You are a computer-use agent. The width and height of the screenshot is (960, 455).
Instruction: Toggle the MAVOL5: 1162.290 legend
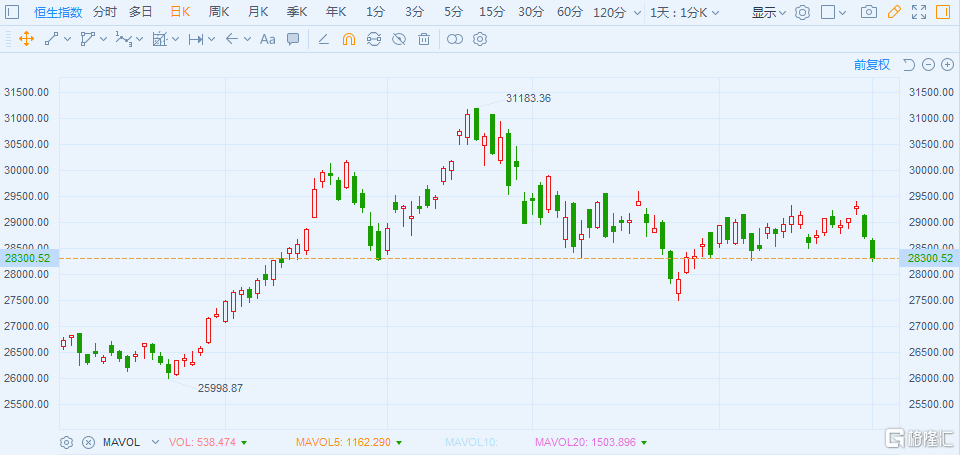point(349,442)
